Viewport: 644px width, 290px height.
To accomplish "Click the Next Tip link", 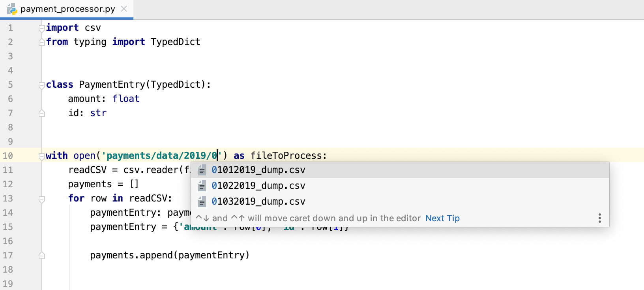I will pos(442,218).
